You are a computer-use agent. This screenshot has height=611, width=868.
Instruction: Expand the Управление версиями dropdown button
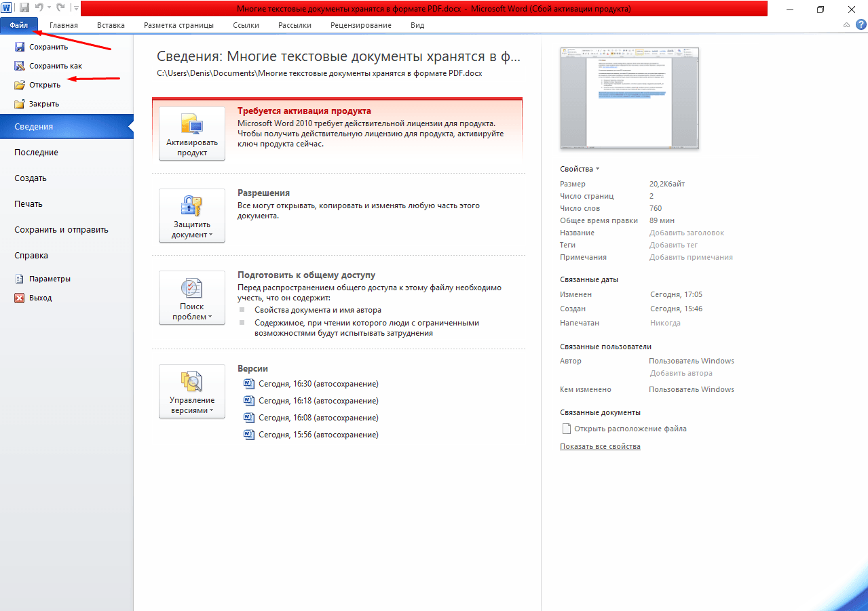pyautogui.click(x=192, y=391)
